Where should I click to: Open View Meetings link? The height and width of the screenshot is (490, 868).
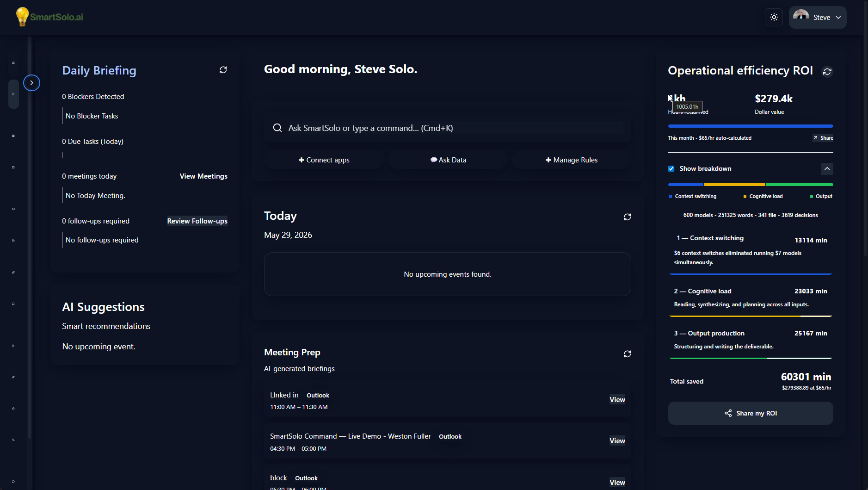point(203,176)
